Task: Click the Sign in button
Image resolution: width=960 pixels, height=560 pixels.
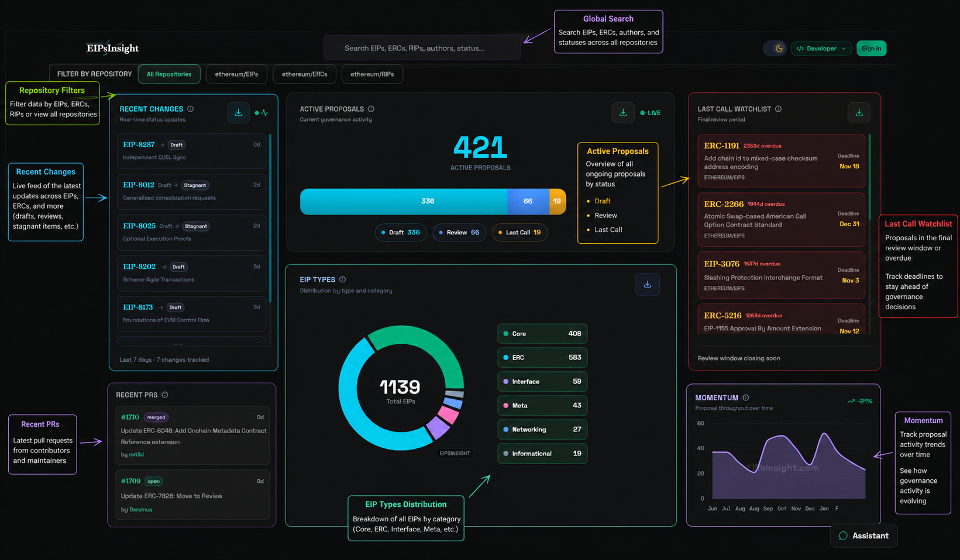Action: (871, 49)
